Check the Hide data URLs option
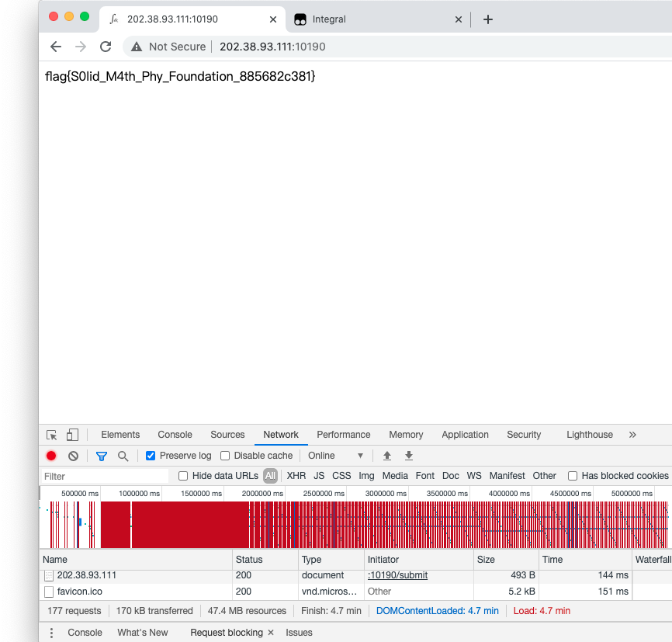The height and width of the screenshot is (642, 672). click(x=183, y=476)
